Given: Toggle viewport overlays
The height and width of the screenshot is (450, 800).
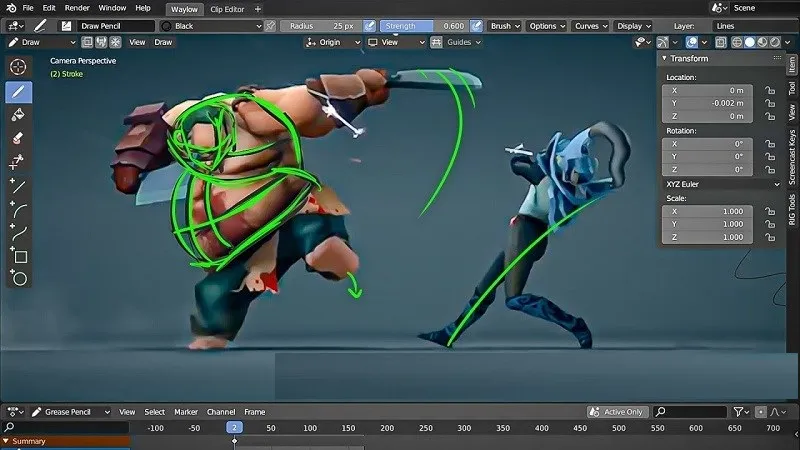Looking at the screenshot, I should click(x=692, y=42).
